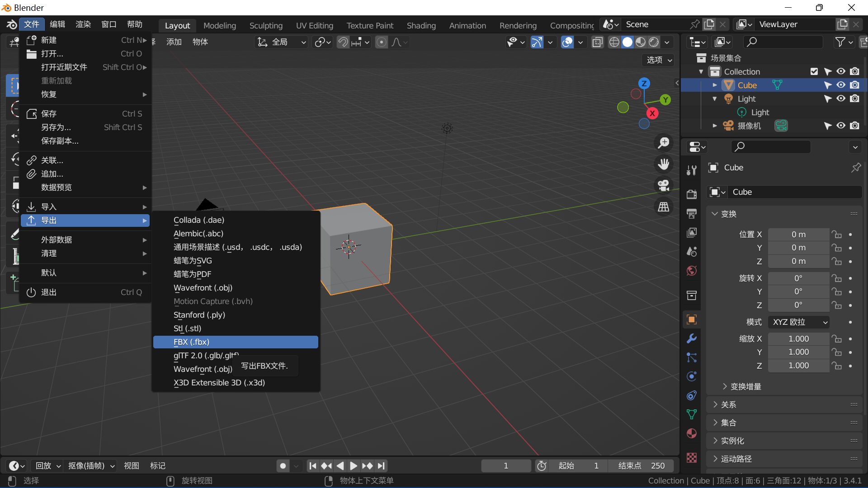Toggle gizmo display in viewport header
868x488 pixels.
click(x=537, y=42)
